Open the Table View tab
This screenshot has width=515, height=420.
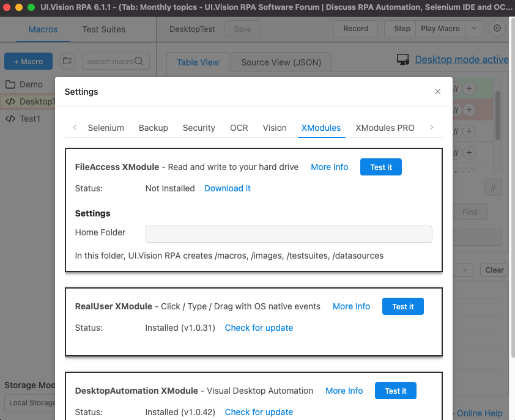pos(198,62)
